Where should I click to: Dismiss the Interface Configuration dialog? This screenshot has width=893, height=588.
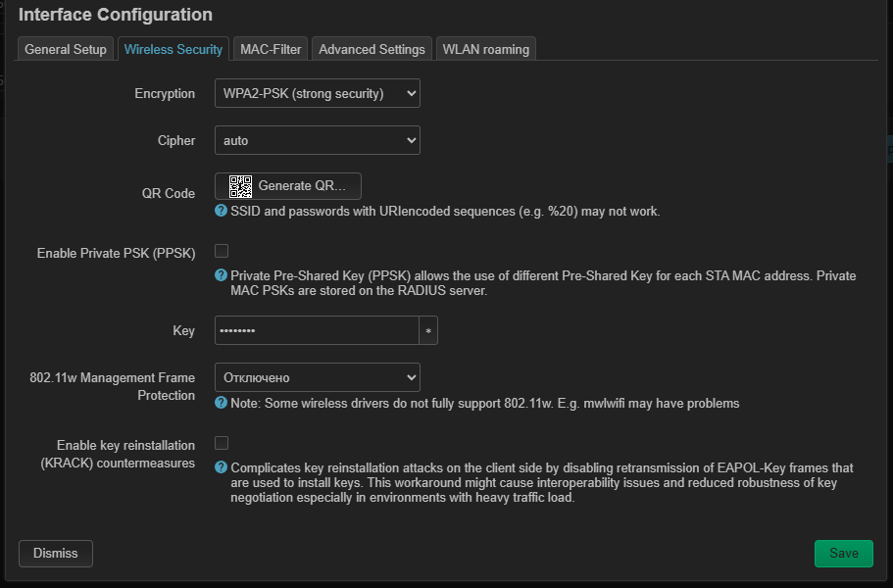click(x=56, y=554)
